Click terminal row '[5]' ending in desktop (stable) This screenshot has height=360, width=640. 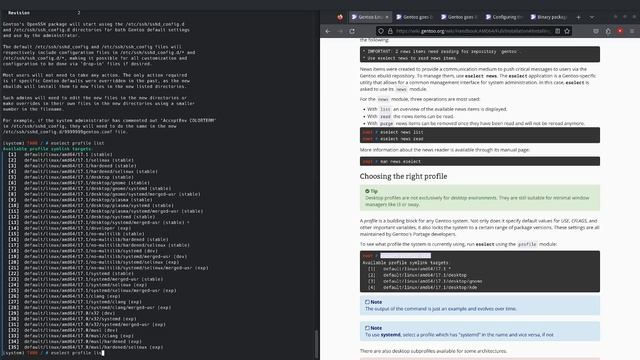click(x=71, y=177)
